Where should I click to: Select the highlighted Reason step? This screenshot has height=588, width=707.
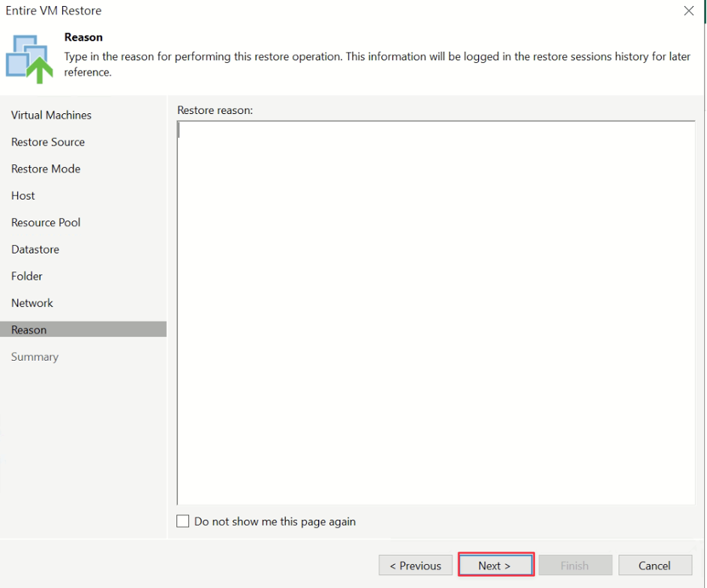pyautogui.click(x=83, y=329)
